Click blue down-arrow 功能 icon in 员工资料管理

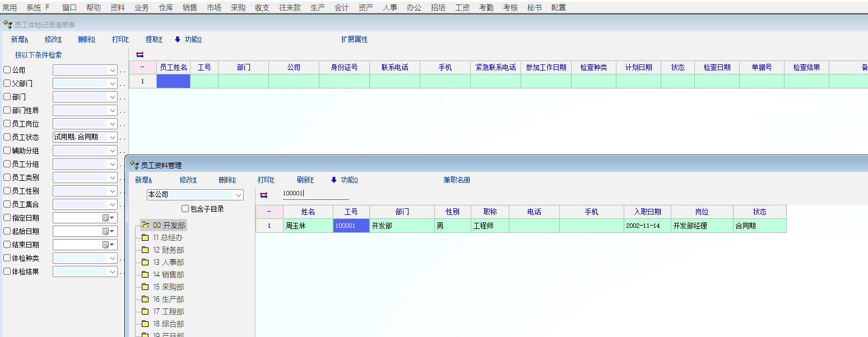(334, 180)
